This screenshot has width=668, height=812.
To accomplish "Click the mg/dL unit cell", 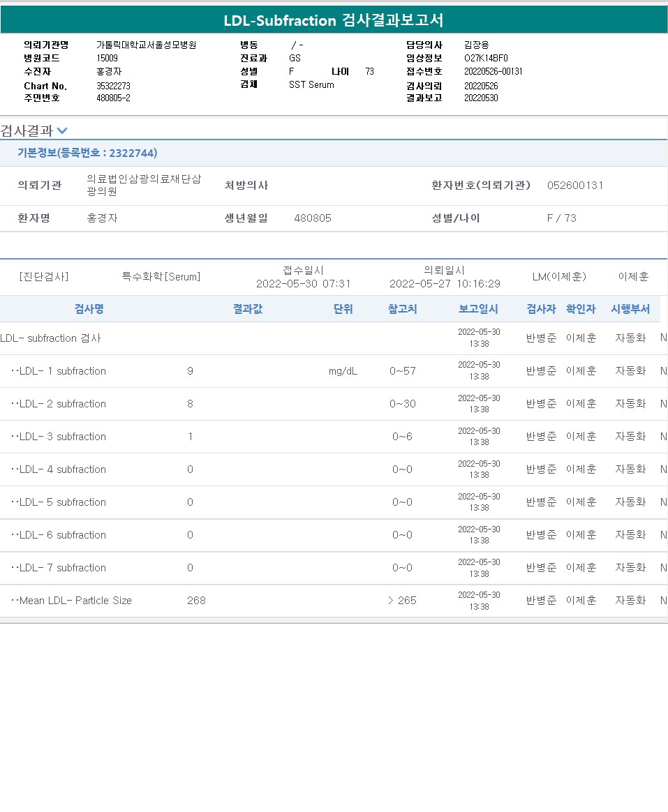I will tap(343, 371).
